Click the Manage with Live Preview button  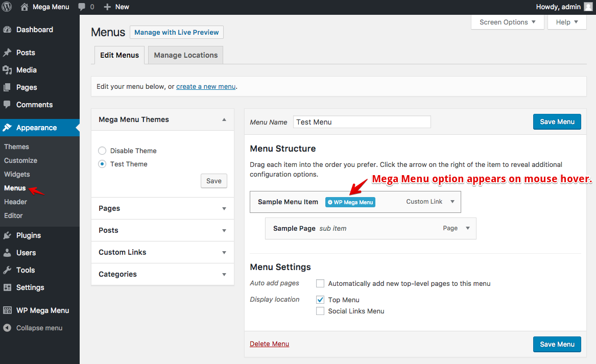pyautogui.click(x=177, y=32)
